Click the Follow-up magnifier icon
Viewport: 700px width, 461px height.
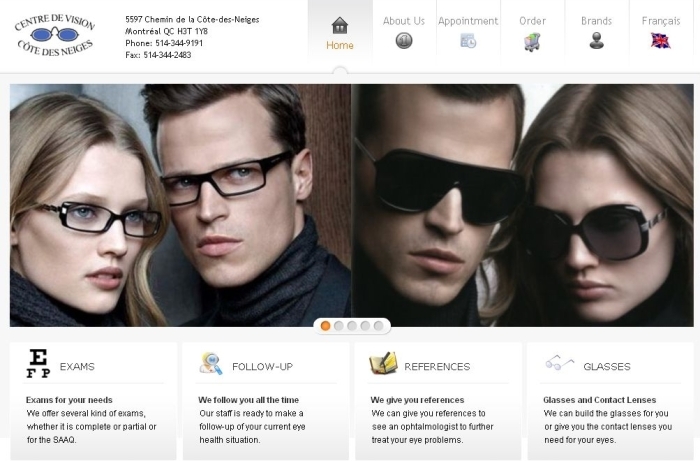211,364
